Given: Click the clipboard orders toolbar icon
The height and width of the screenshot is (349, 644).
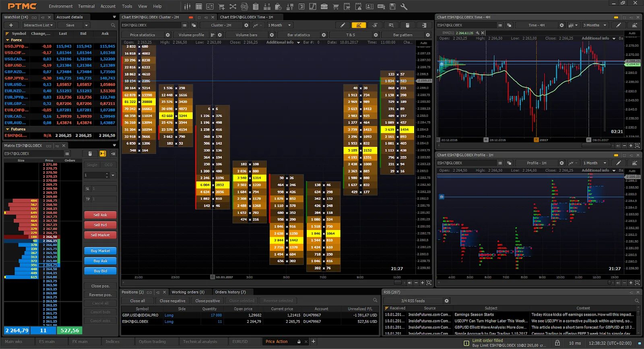Looking at the screenshot, I should [256, 6].
